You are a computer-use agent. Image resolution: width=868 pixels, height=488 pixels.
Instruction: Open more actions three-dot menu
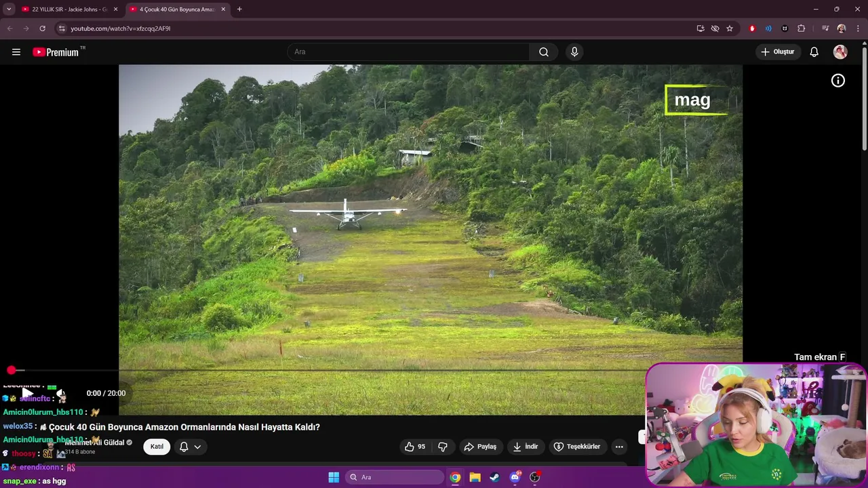click(x=618, y=447)
